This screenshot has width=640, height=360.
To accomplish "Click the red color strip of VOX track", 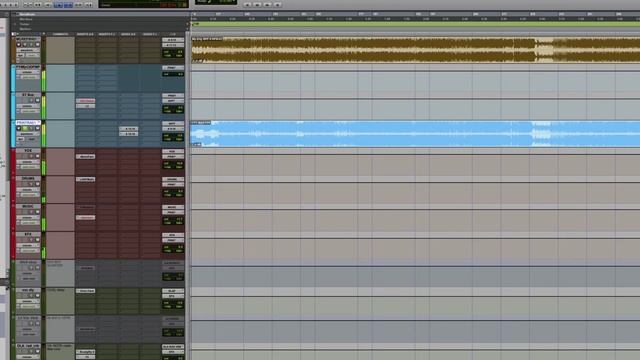I will [x=13, y=162].
